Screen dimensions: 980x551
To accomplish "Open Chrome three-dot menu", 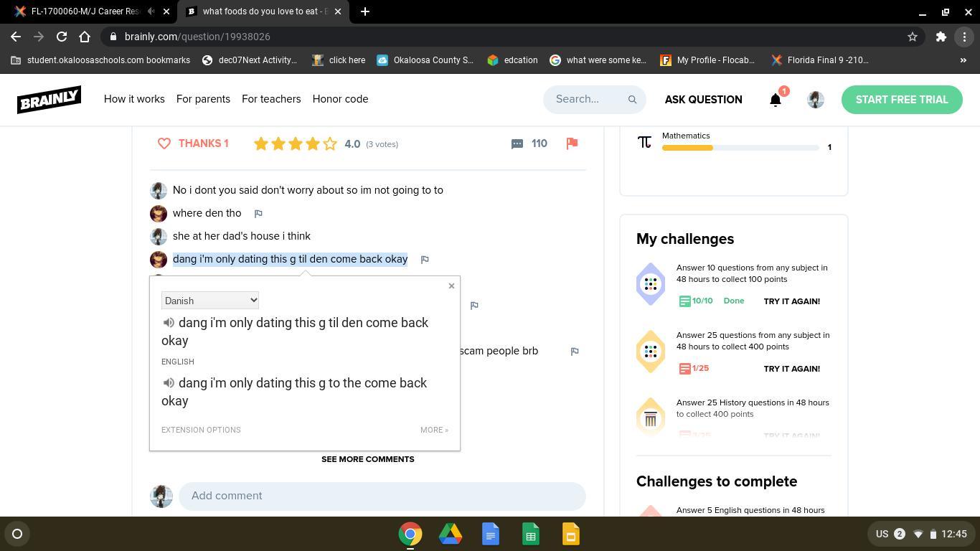I will coord(964,37).
